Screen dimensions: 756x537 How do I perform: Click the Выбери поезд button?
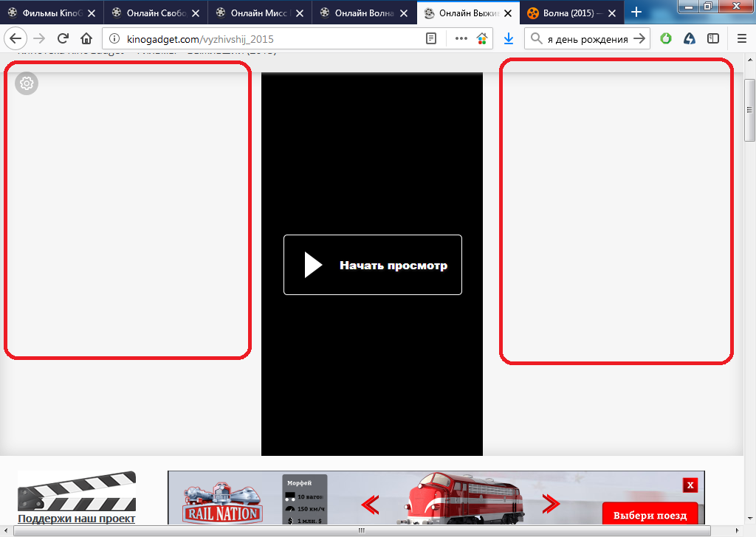point(650,514)
